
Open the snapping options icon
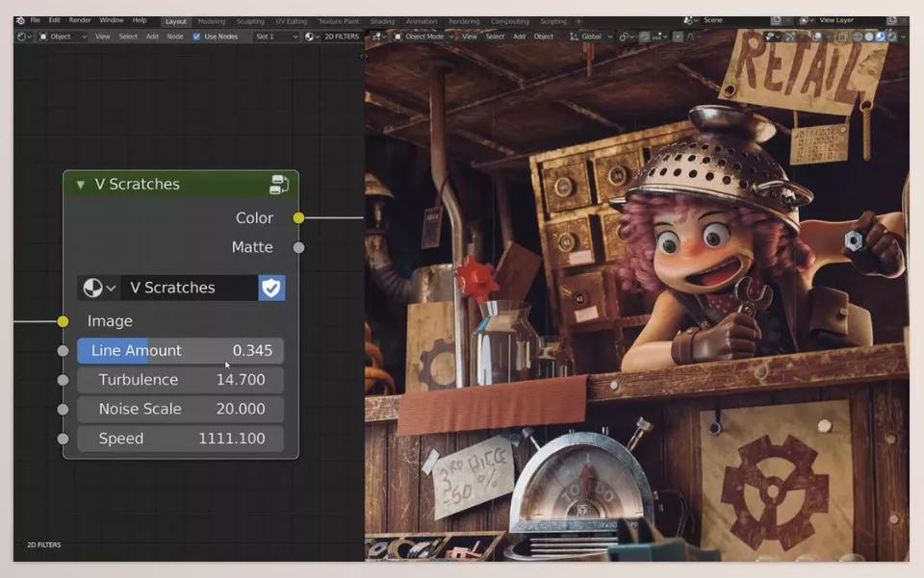pyautogui.click(x=660, y=37)
